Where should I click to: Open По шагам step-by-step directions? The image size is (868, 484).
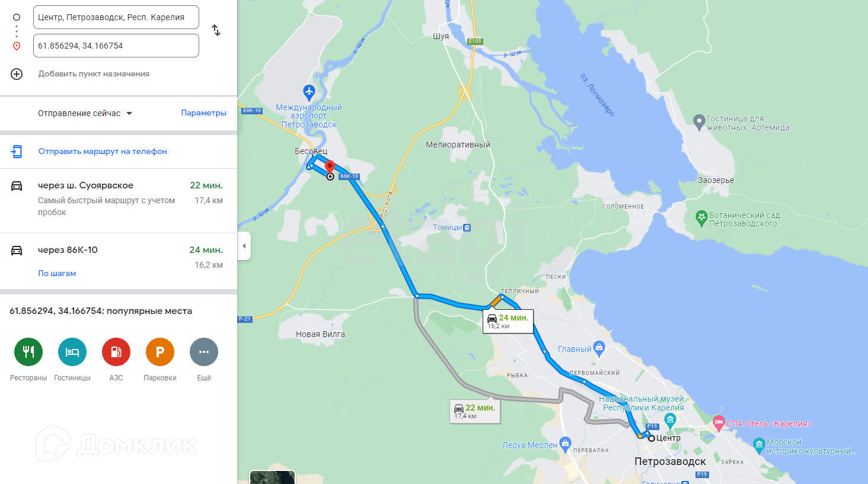point(57,273)
